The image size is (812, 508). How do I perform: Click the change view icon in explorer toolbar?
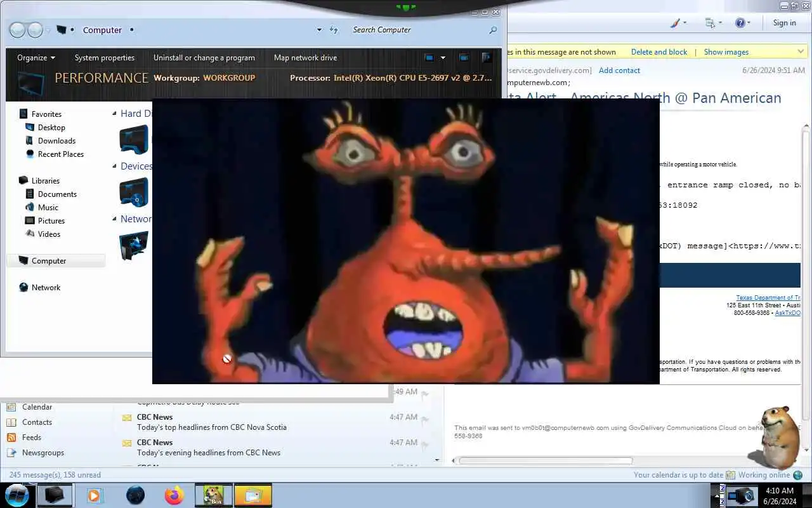tap(429, 58)
